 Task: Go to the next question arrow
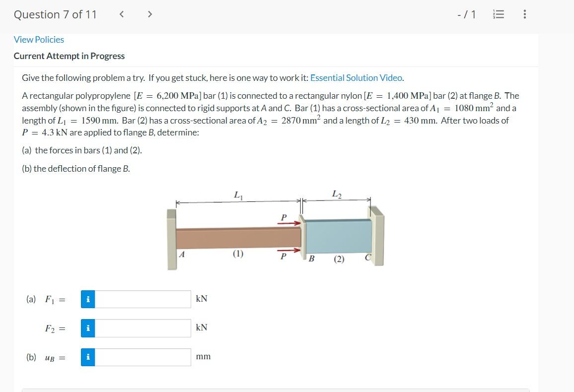149,14
